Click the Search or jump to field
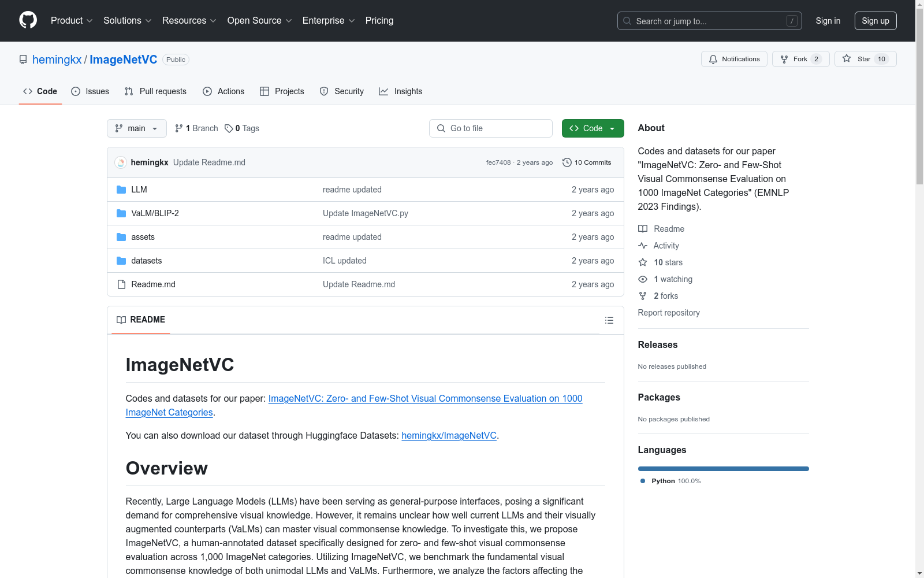 [710, 21]
